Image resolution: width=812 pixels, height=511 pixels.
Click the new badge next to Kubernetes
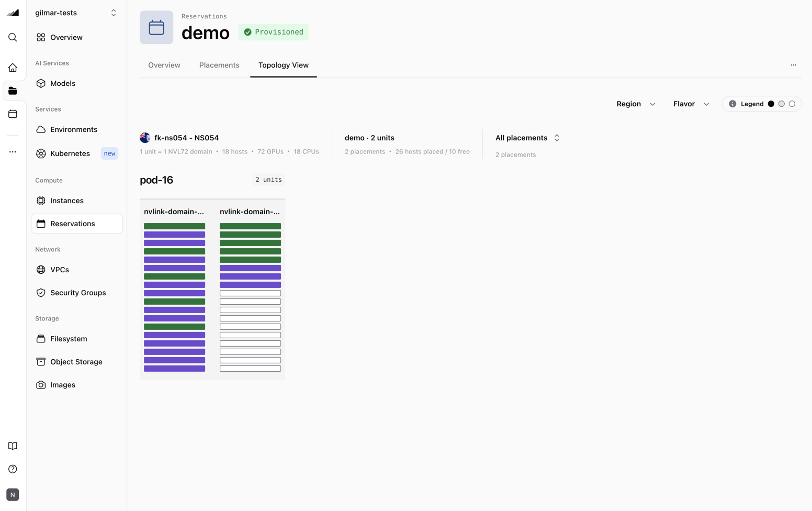[x=109, y=154]
